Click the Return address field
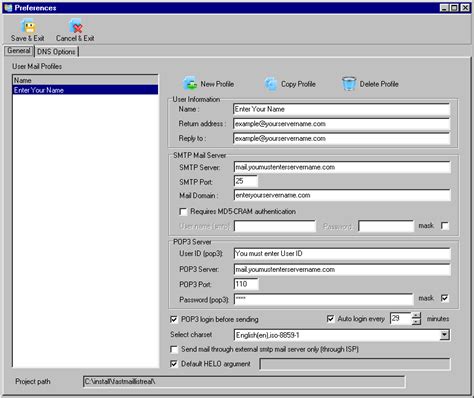The image size is (474, 398). coord(342,124)
